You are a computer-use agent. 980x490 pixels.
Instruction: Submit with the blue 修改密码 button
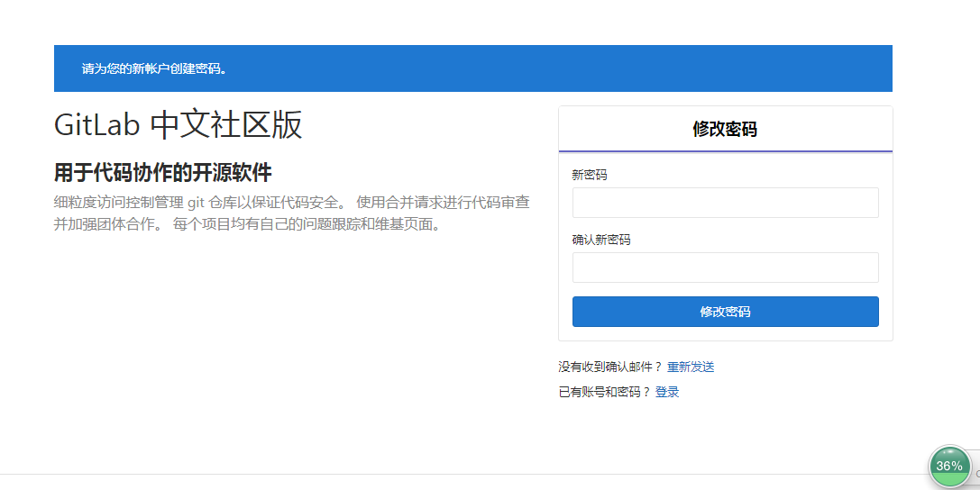coord(725,312)
